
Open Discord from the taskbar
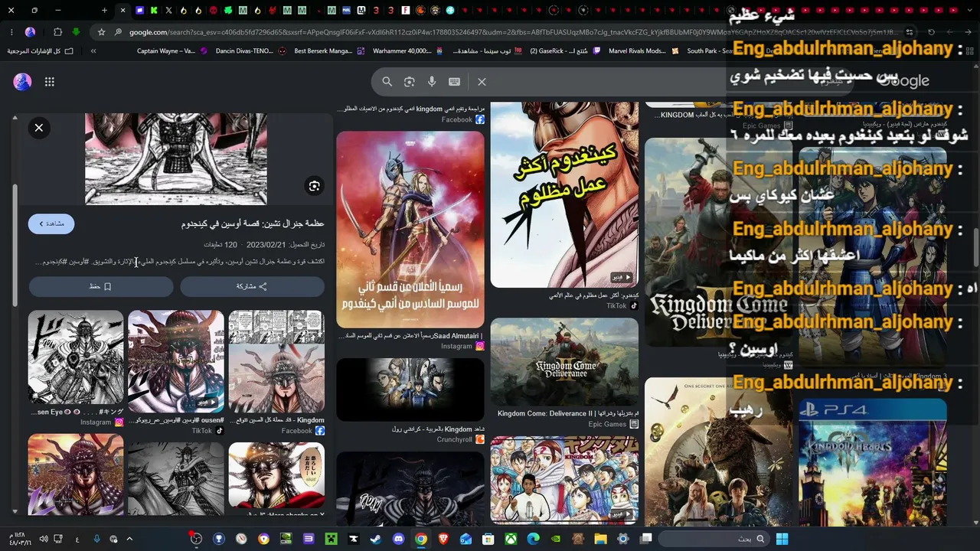pos(398,539)
